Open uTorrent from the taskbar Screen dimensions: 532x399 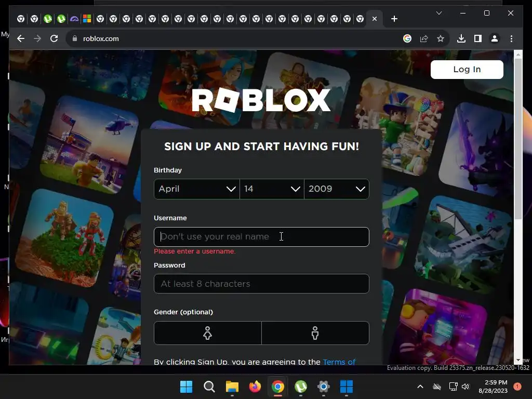coord(301,387)
